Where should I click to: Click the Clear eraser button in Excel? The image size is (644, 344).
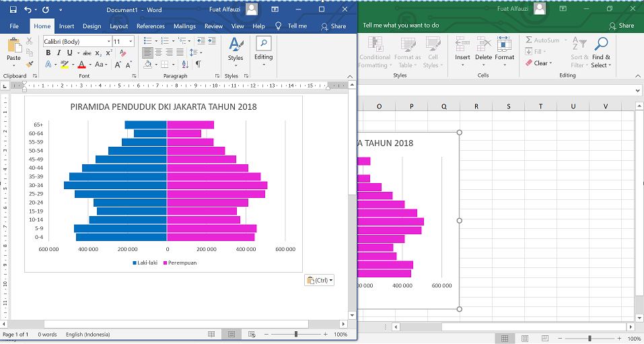click(538, 63)
